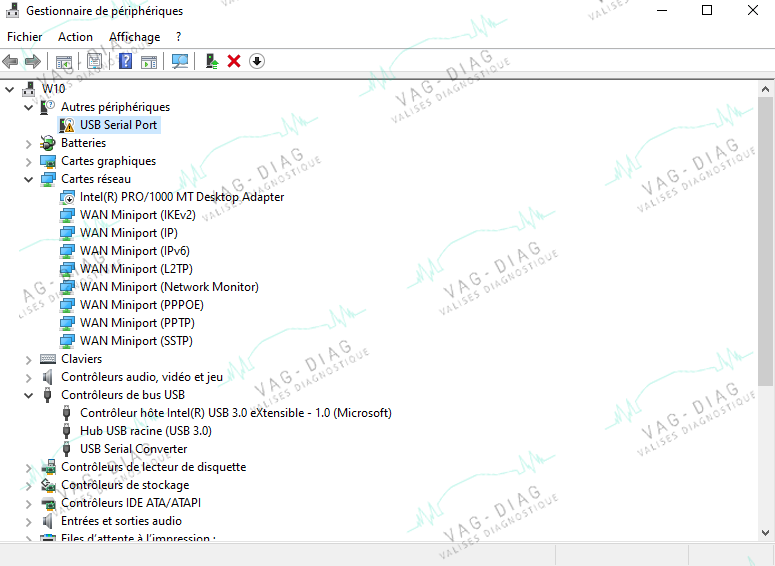Click the Contrôleurs IDE ATA/ATAPI icon

[x=48, y=503]
